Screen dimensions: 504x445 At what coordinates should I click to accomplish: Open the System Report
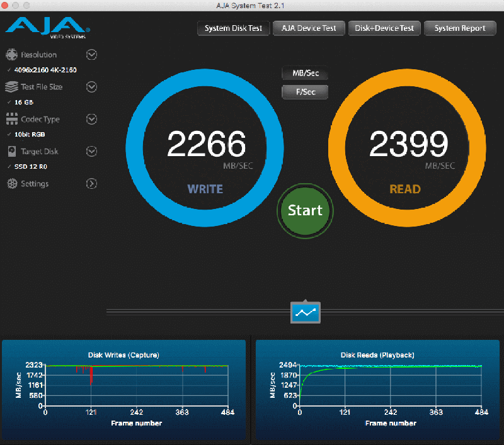coord(460,28)
